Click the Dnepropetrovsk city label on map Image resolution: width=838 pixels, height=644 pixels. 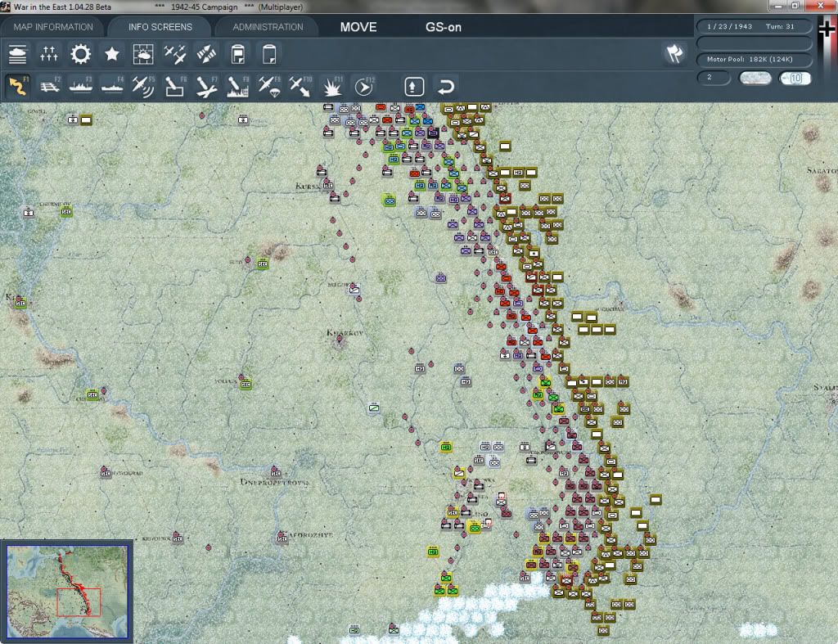[275, 482]
